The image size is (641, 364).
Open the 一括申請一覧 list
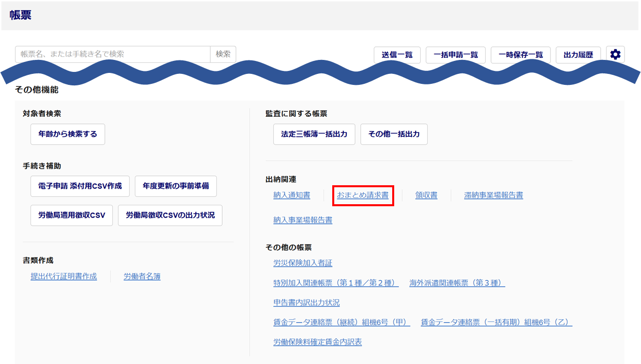pyautogui.click(x=456, y=55)
